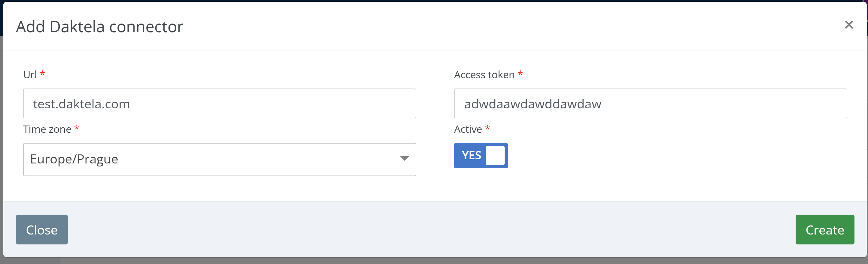
Task: Click the Access token label
Action: click(484, 75)
